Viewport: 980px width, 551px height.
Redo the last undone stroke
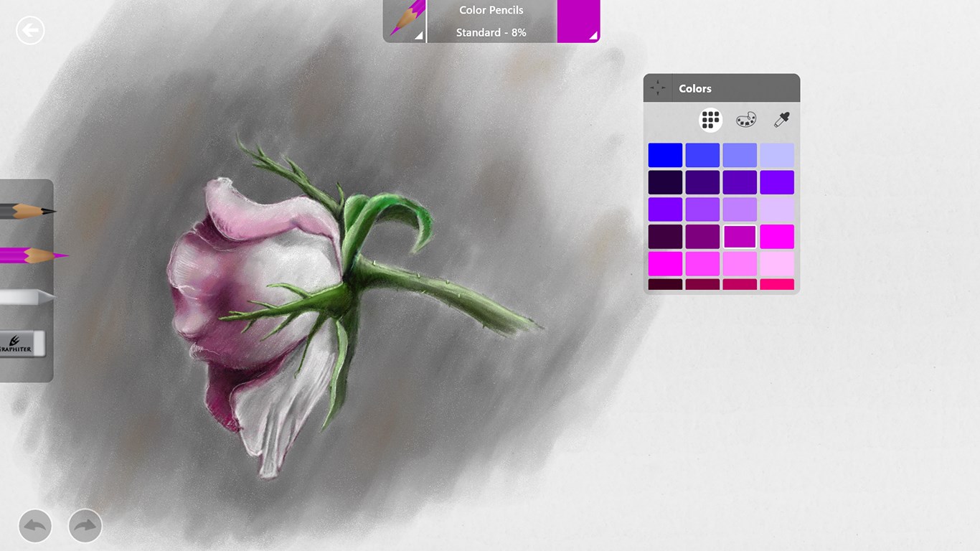click(84, 526)
